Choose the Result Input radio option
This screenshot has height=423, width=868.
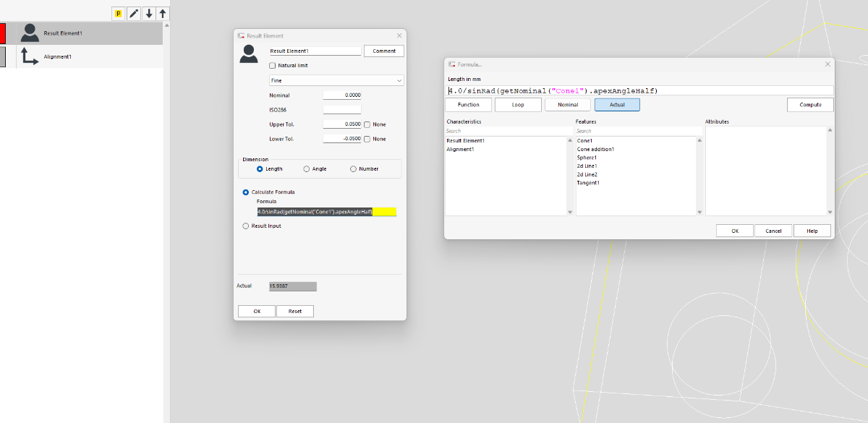coord(246,226)
